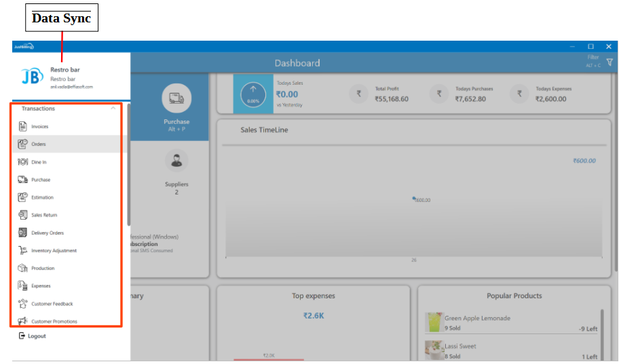
Task: Select the Estimation icon in sidebar
Action: [x=22, y=197]
